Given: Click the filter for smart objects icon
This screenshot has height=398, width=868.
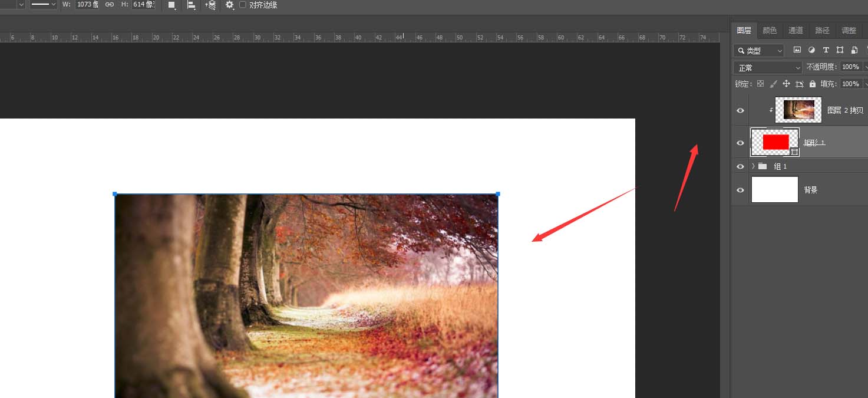Looking at the screenshot, I should click(854, 50).
